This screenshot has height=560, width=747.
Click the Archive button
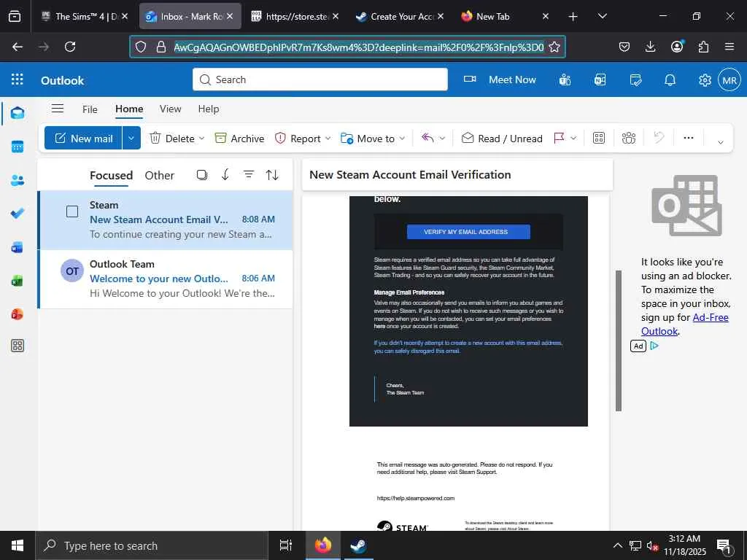tap(239, 138)
